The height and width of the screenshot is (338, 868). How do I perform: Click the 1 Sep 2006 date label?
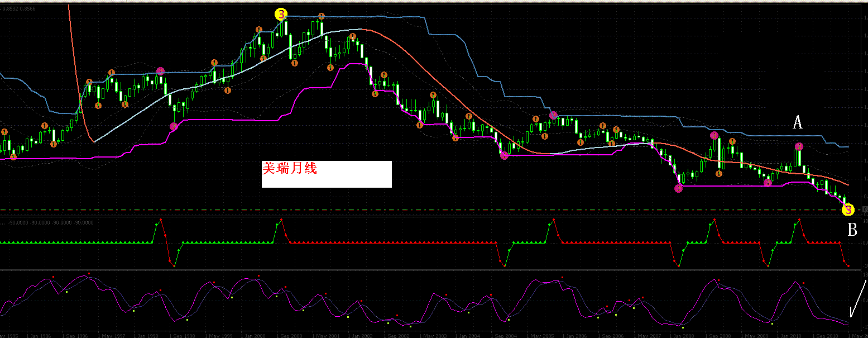[610, 336]
